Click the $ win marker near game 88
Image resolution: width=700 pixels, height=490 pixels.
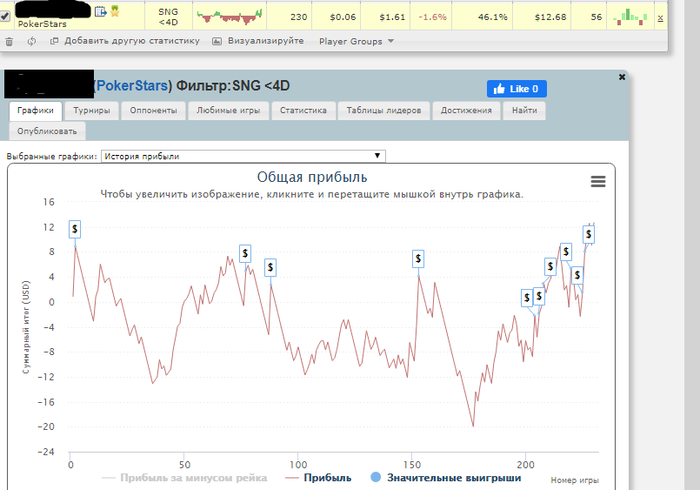point(270,267)
